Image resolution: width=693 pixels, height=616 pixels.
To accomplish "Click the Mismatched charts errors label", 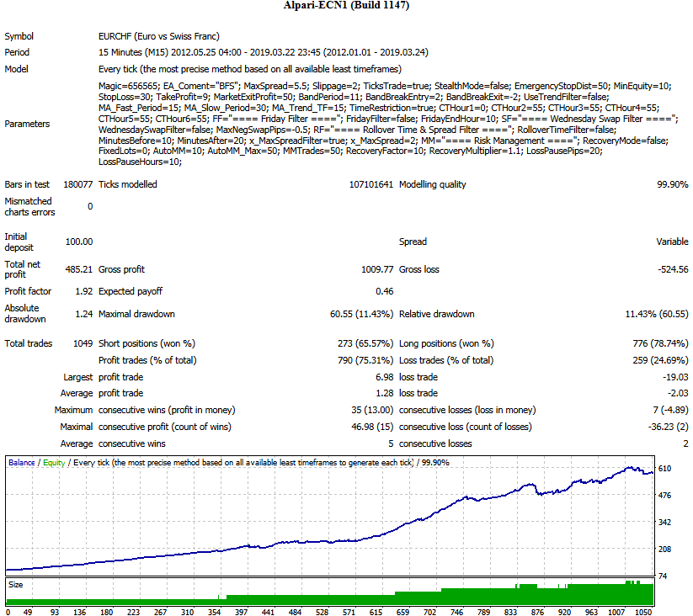I will point(29,207).
